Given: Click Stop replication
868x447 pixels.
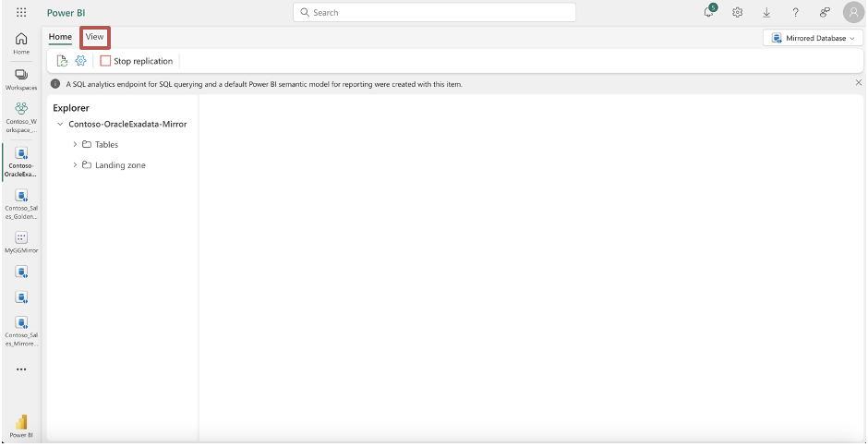Looking at the screenshot, I should pos(136,61).
